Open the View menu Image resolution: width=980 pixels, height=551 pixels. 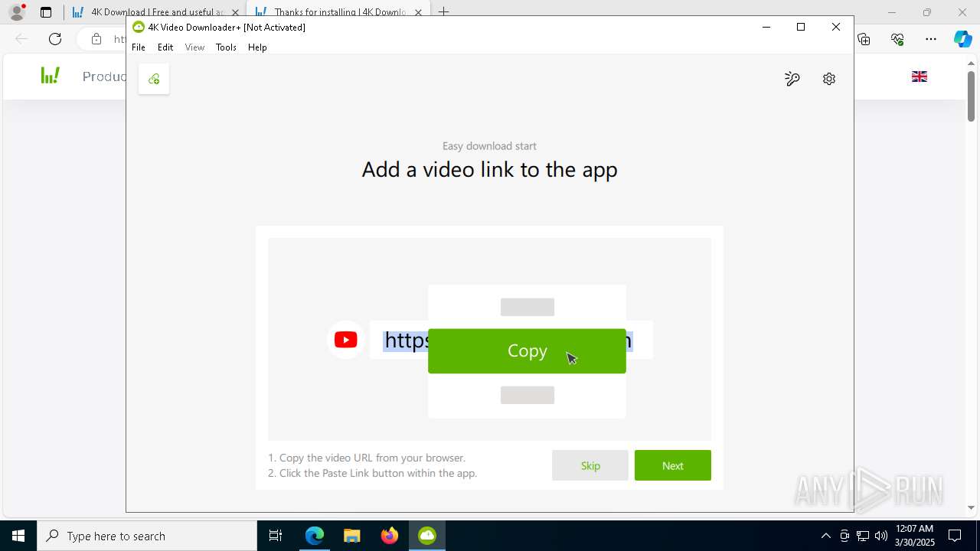click(194, 47)
